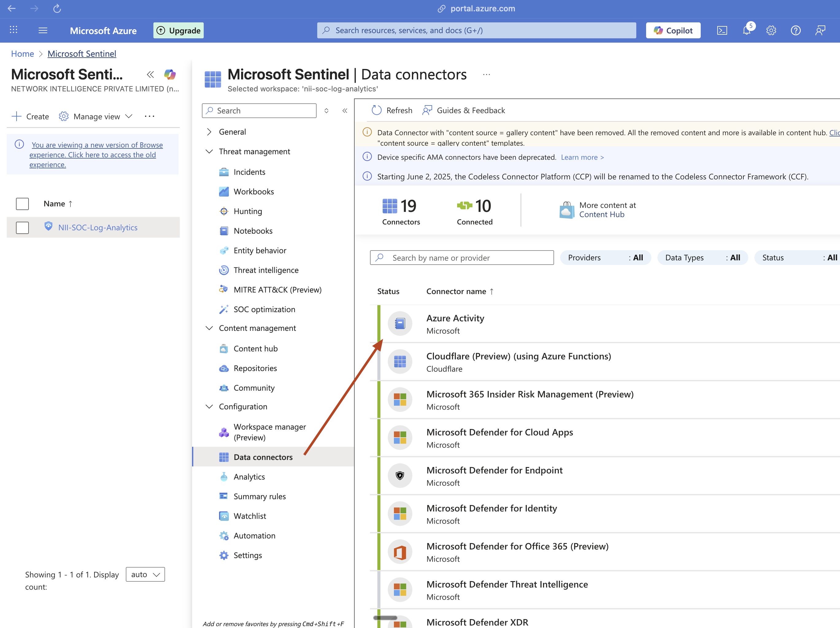Open Content hub menu item
Image resolution: width=840 pixels, height=628 pixels.
(255, 348)
